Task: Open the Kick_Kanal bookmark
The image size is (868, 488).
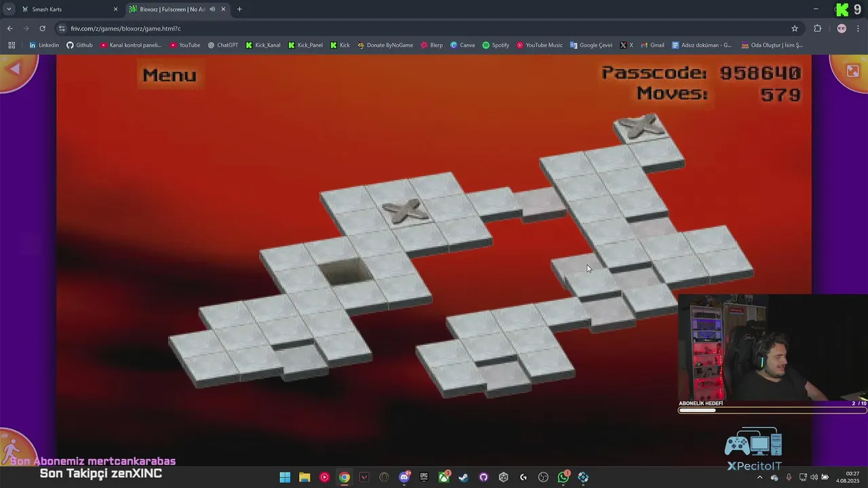Action: tap(263, 45)
